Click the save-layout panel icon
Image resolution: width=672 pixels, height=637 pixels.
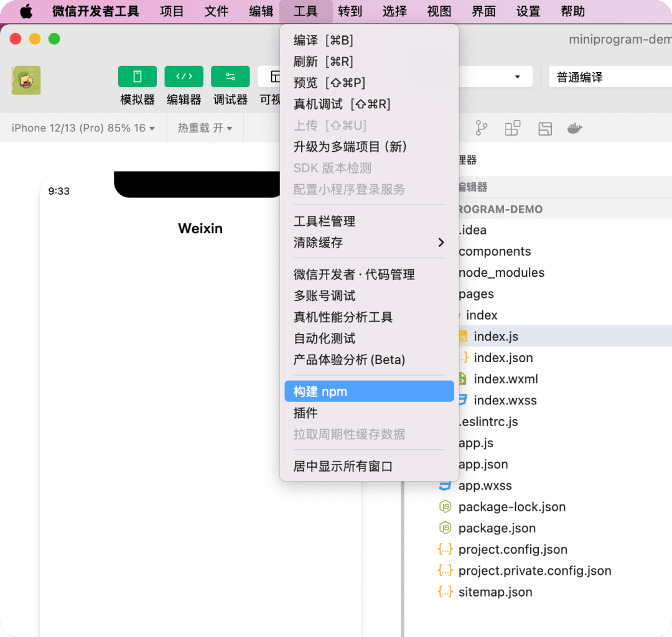pos(544,129)
